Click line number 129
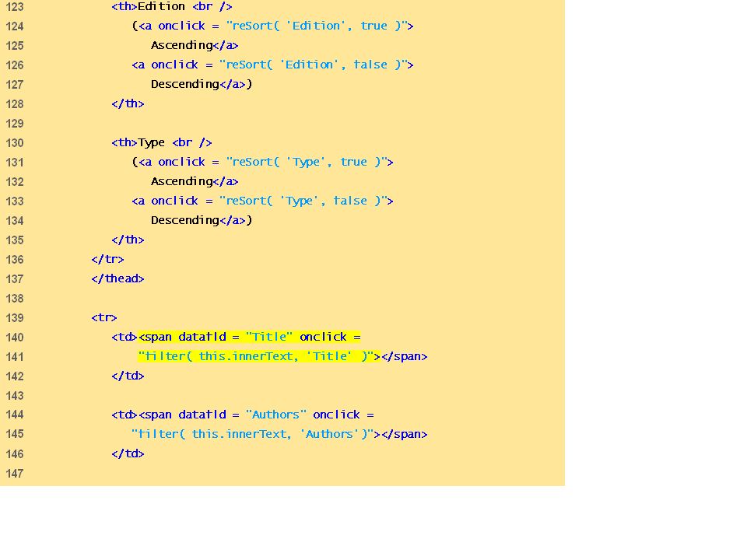747x560 pixels. (14, 124)
